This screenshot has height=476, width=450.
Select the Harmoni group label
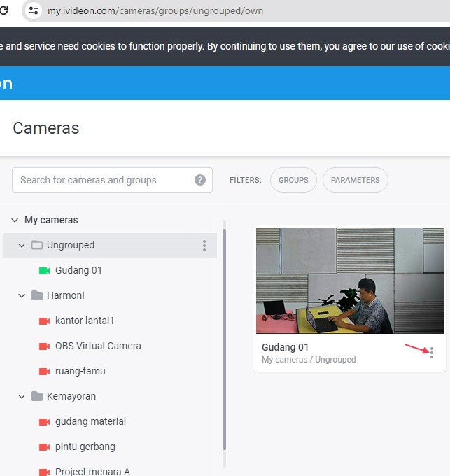(66, 295)
